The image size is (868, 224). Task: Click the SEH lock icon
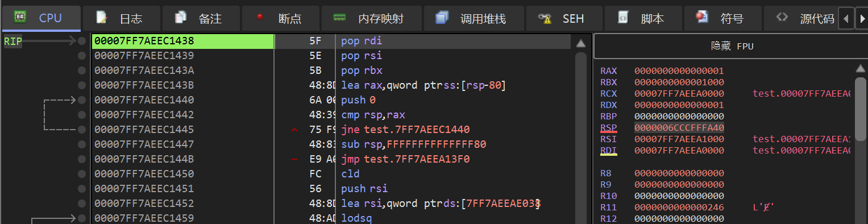pos(545,18)
